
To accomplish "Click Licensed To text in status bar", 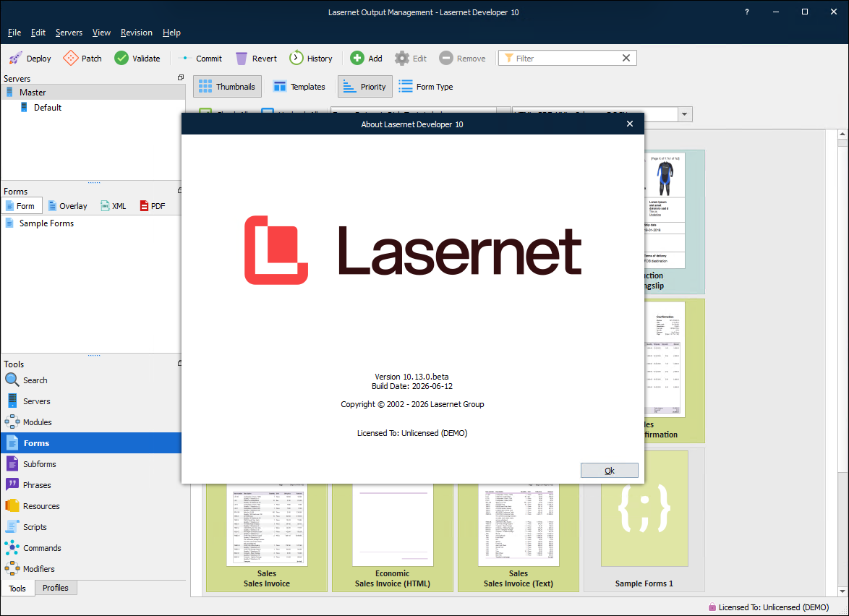I will (x=774, y=607).
